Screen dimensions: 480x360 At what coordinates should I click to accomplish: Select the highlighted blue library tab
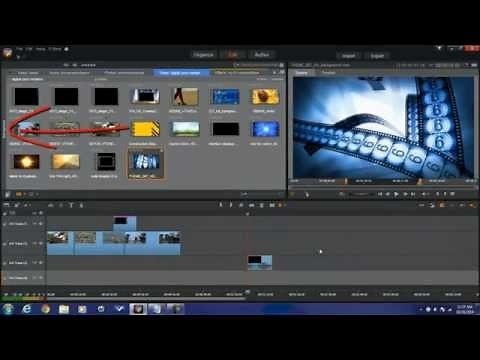pyautogui.click(x=181, y=73)
